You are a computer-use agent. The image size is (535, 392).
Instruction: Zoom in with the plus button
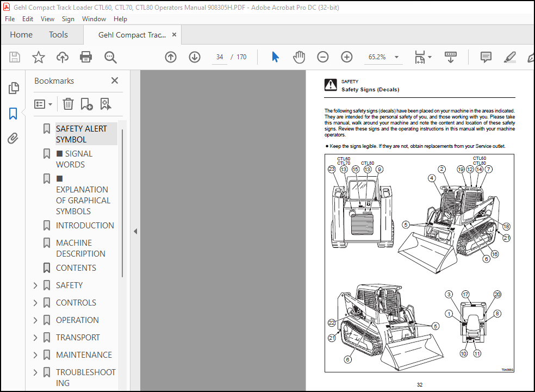point(347,57)
